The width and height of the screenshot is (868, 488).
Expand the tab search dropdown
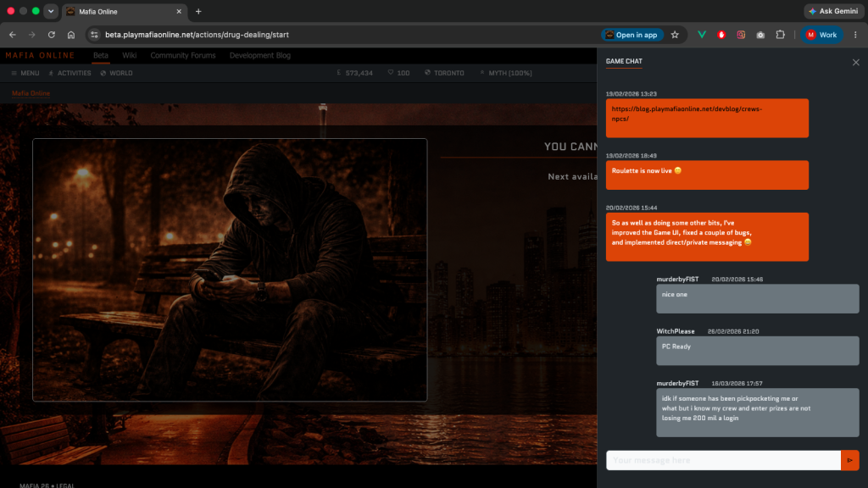point(51,12)
